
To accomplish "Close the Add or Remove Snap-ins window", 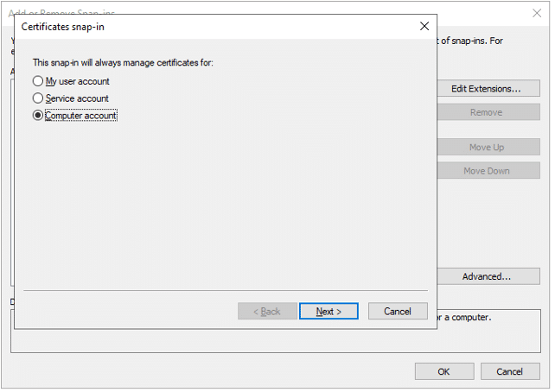I will [x=537, y=13].
